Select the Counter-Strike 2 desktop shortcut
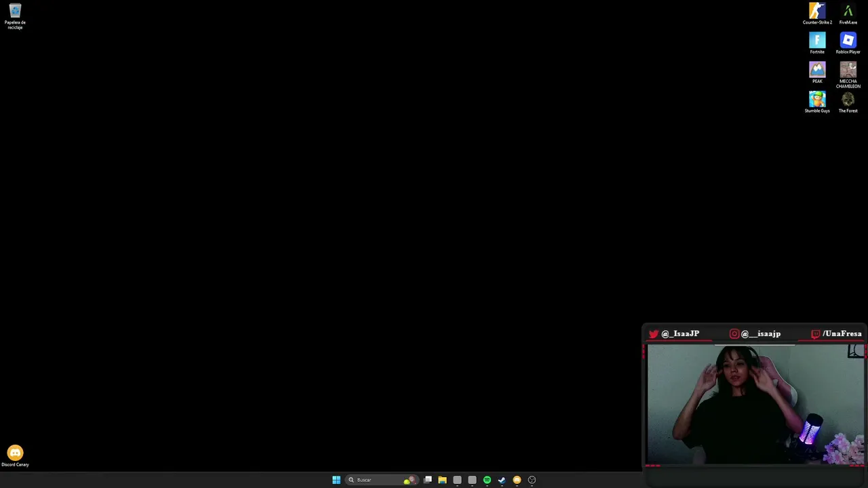The image size is (868, 488). [x=817, y=14]
